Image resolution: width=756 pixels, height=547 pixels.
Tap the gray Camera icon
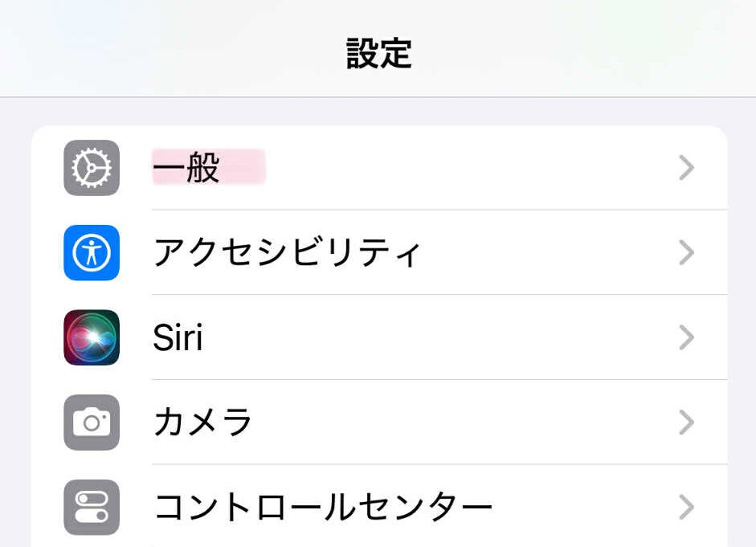[92, 422]
